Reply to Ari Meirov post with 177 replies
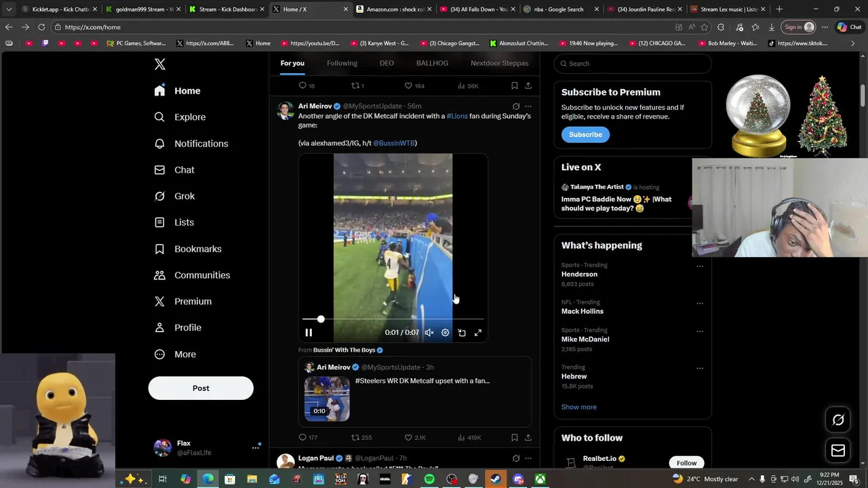 [308, 438]
